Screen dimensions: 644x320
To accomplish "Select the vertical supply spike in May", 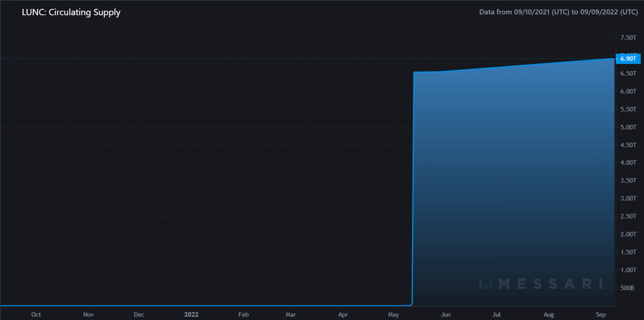I will point(413,189).
